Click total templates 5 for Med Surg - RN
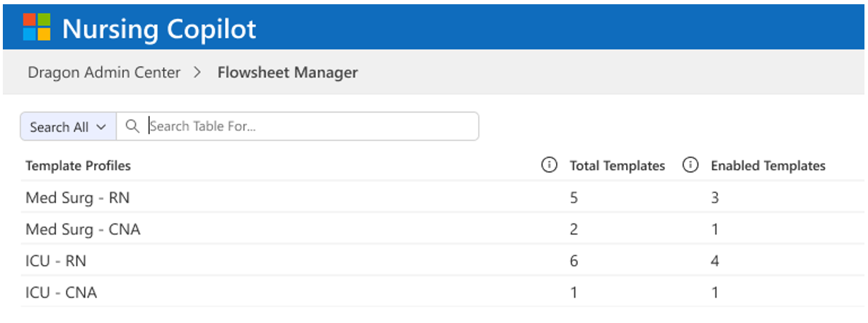This screenshot has height=323, width=868. click(574, 198)
